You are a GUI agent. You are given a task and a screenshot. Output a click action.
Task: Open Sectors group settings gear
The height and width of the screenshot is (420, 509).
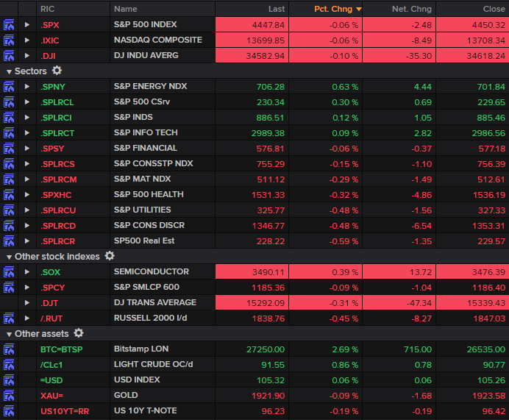pyautogui.click(x=57, y=71)
